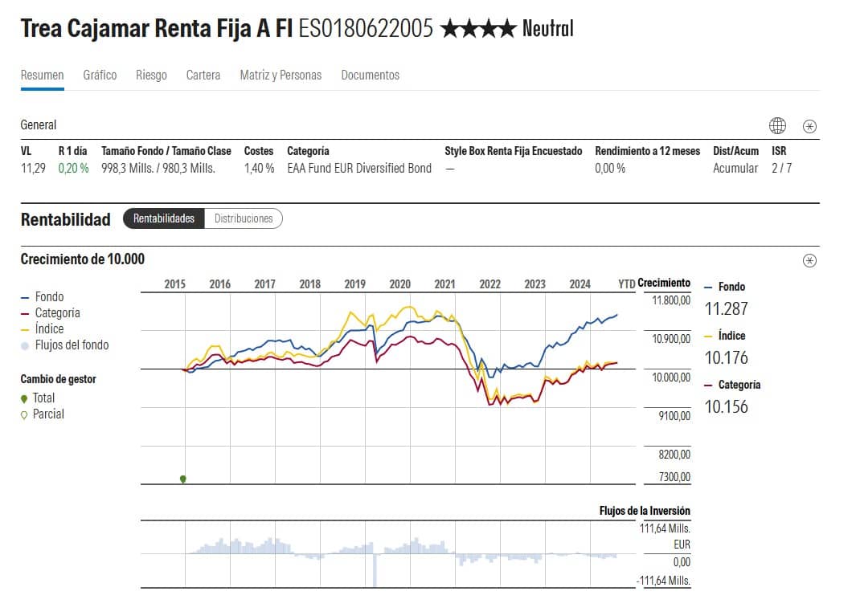Click the 2015 year label on chart axis

click(x=174, y=284)
